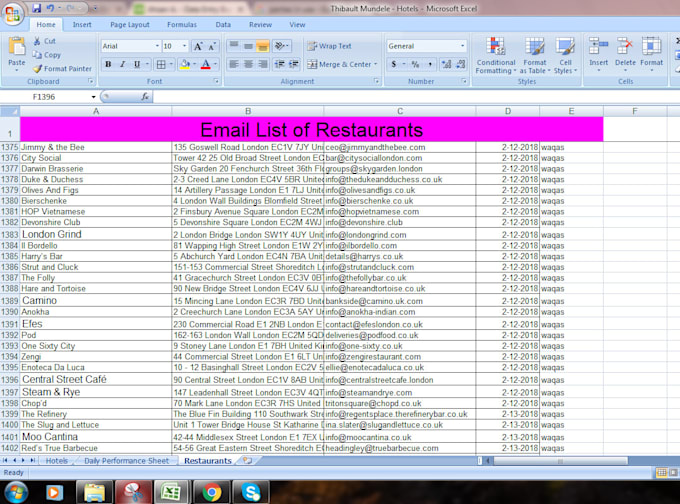The width and height of the screenshot is (680, 504).
Task: Open the text orientation options
Action: (x=281, y=46)
